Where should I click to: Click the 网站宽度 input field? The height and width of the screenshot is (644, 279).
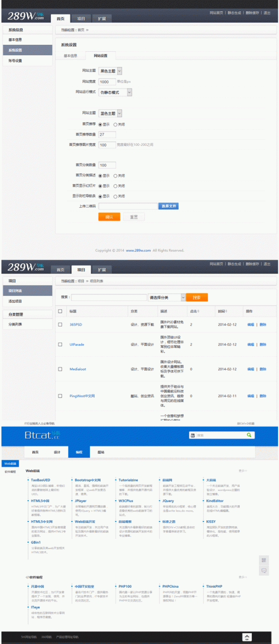click(107, 82)
